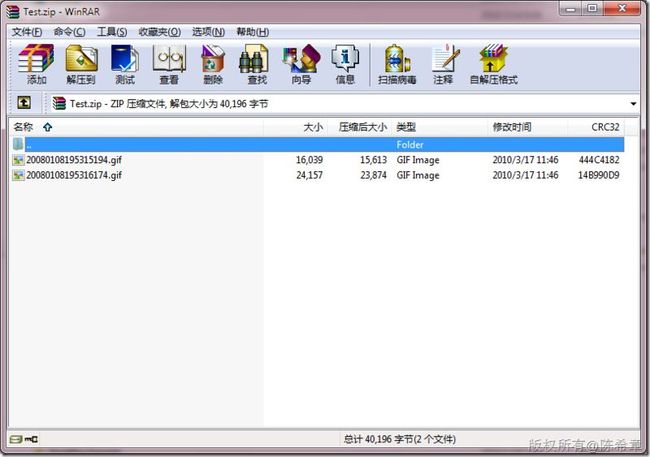Click icon of 20080108195316174.gif
Image resolution: width=650 pixels, height=457 pixels.
[18, 175]
